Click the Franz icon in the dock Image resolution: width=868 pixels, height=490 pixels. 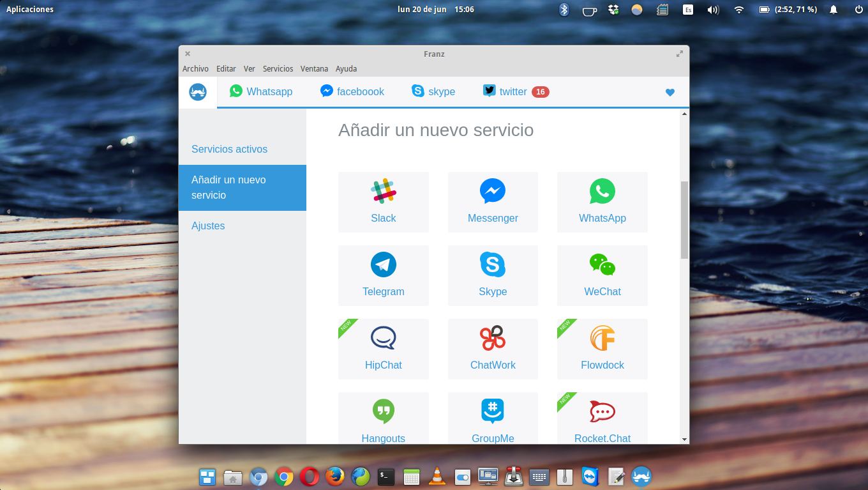pos(641,477)
